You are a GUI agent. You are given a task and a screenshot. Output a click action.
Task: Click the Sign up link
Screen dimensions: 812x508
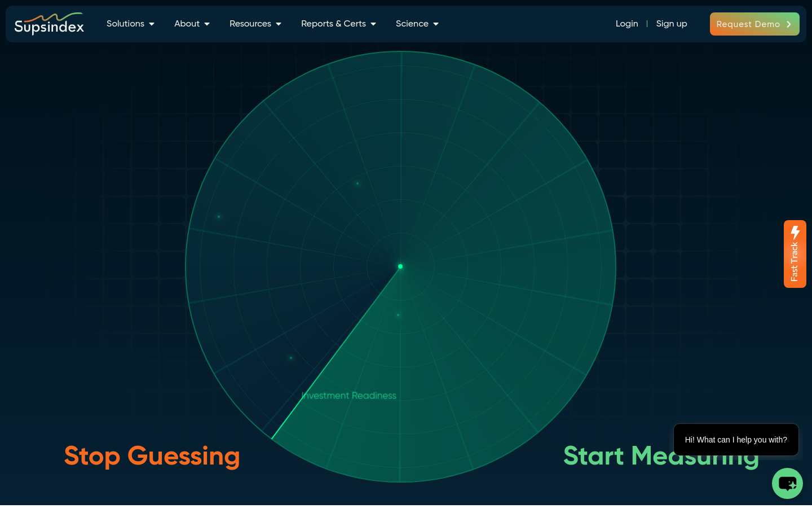click(672, 24)
